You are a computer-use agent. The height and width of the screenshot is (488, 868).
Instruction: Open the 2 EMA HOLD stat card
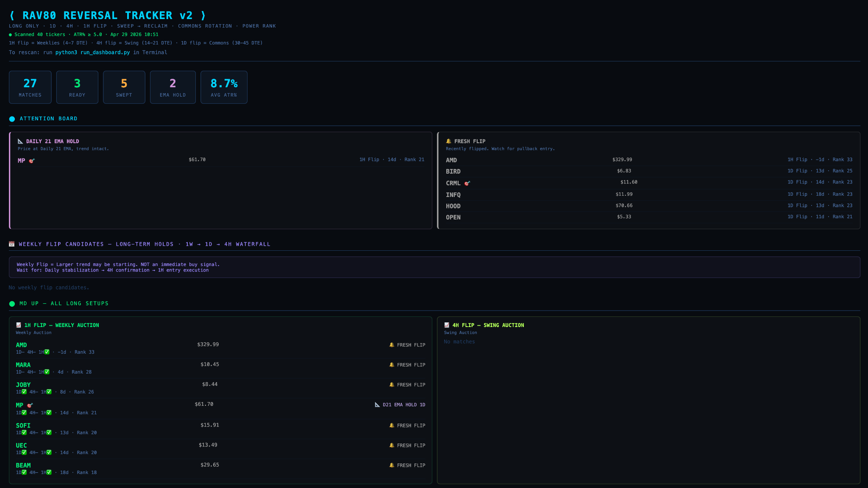(x=173, y=87)
